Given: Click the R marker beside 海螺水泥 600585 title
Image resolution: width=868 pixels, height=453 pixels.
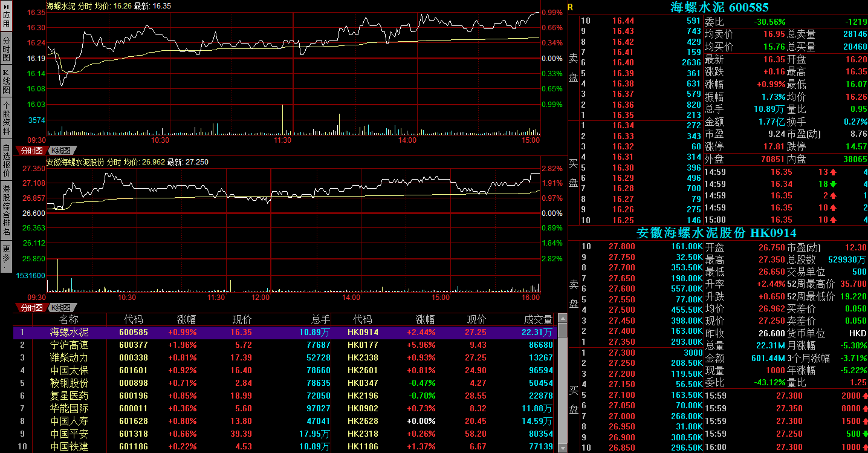Looking at the screenshot, I should [x=571, y=7].
